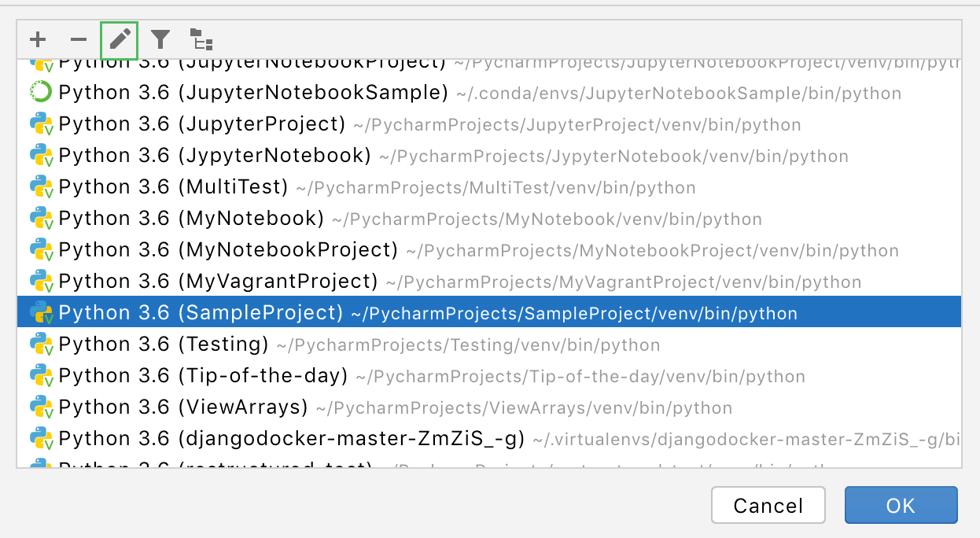980x538 pixels.
Task: Click the Edit pencil icon
Action: pyautogui.click(x=120, y=39)
